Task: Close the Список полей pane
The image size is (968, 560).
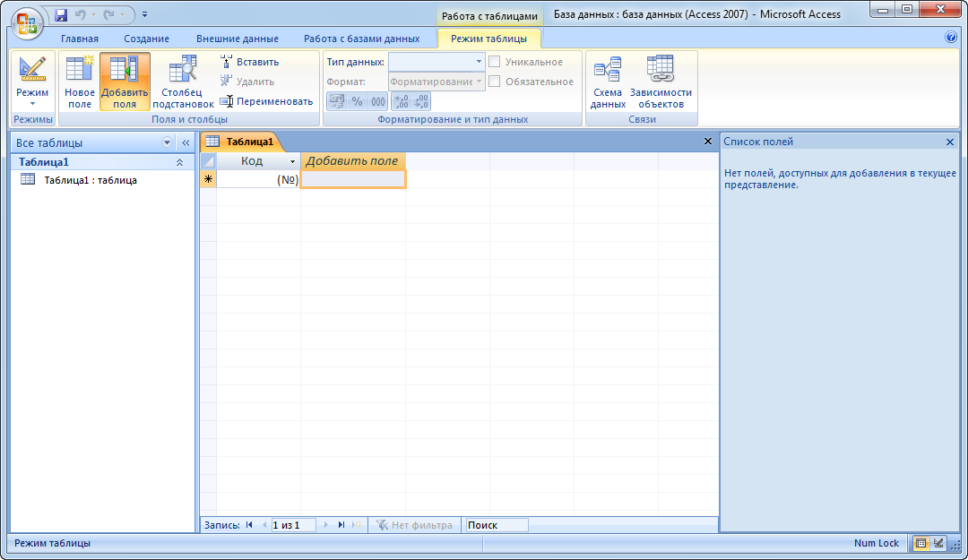Action: 950,142
